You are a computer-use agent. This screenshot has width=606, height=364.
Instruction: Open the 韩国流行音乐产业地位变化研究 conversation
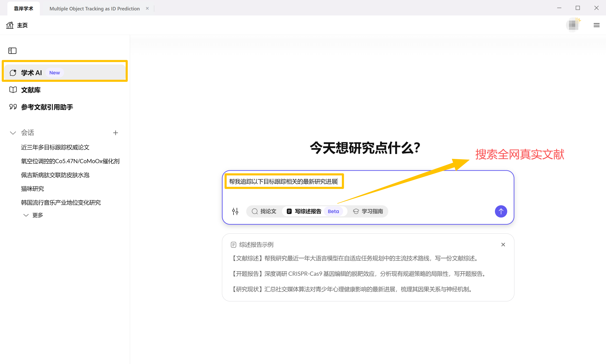tap(61, 202)
